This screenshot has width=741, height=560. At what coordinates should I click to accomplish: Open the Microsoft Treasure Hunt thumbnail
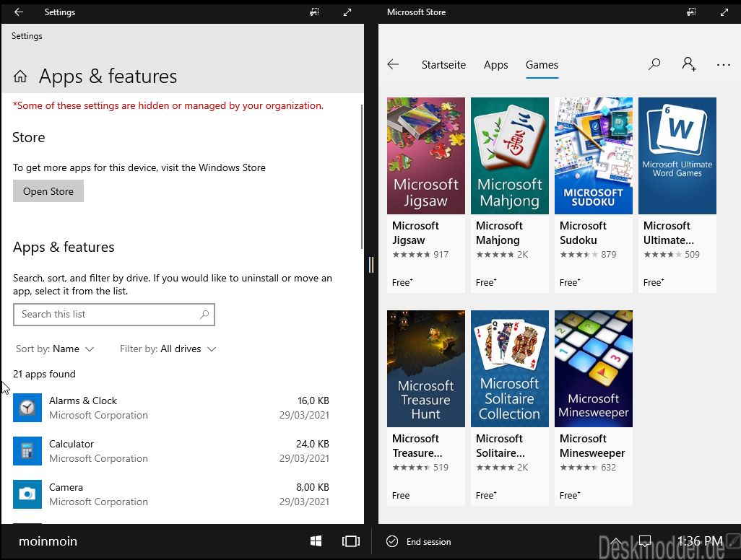426,369
